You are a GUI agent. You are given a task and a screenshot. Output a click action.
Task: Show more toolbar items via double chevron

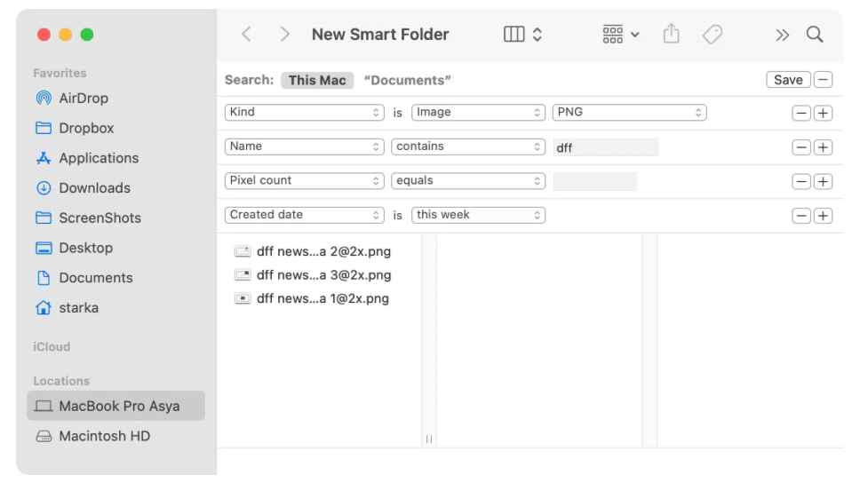[x=782, y=35]
